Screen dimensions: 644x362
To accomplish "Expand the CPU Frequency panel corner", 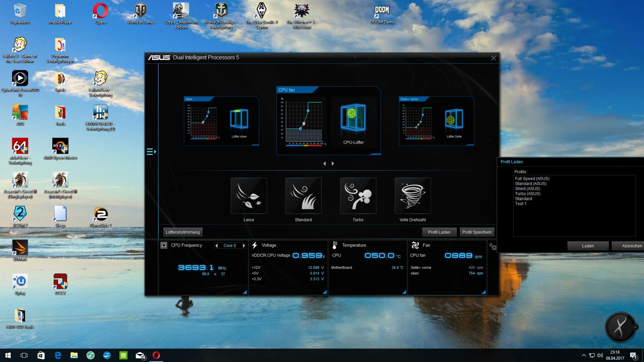I will pos(245,292).
